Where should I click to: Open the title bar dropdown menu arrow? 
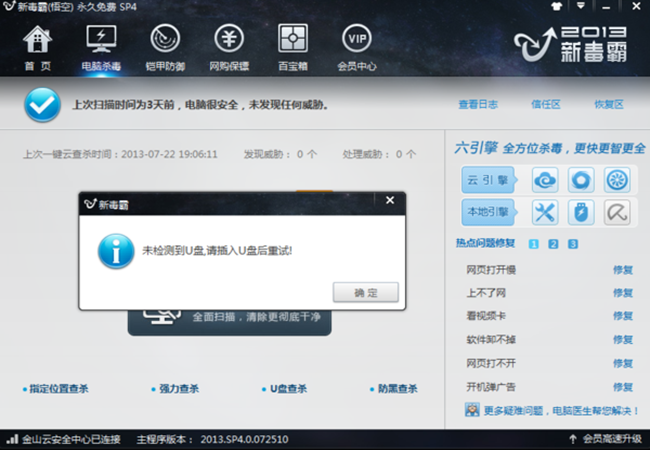(x=581, y=6)
